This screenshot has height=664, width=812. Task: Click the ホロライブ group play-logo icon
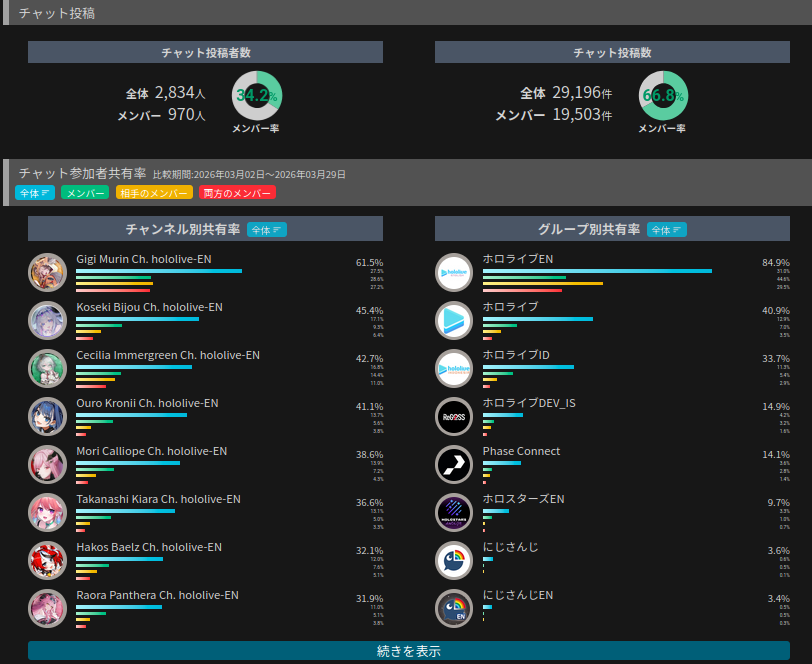coord(454,321)
